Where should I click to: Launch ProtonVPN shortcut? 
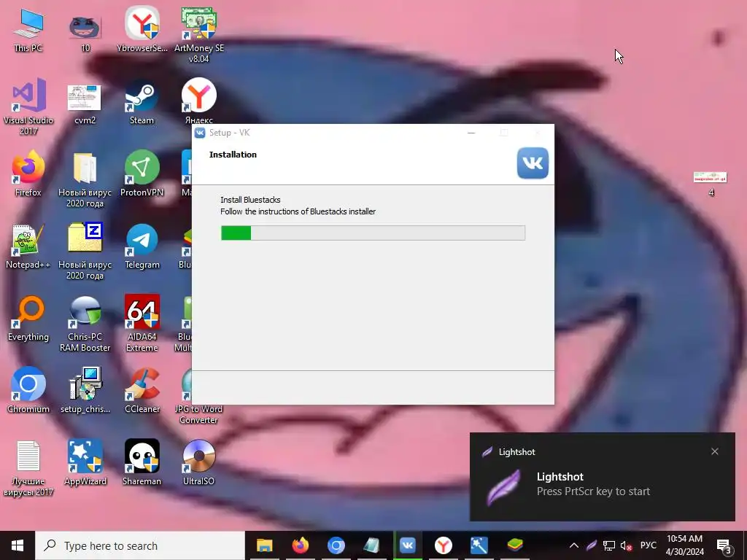pos(142,174)
